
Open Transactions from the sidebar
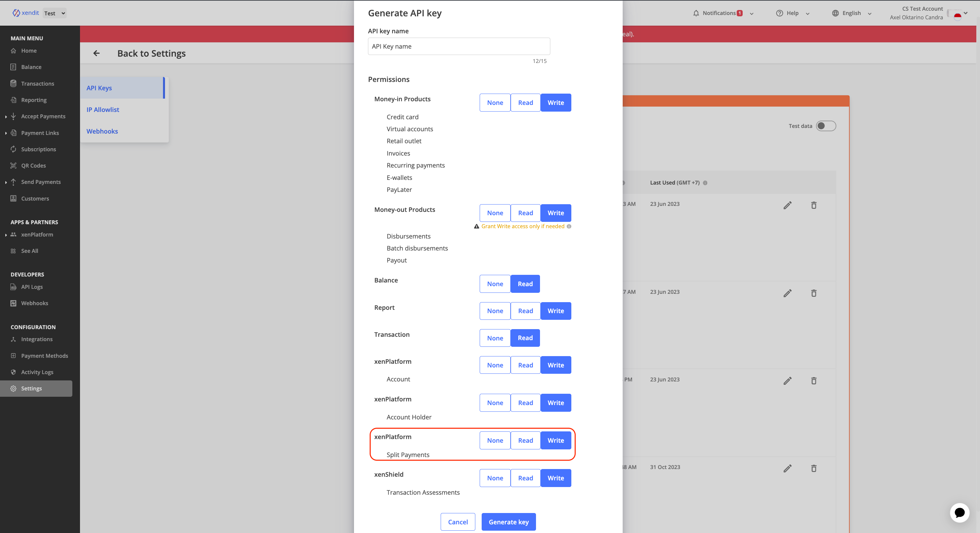pyautogui.click(x=37, y=84)
